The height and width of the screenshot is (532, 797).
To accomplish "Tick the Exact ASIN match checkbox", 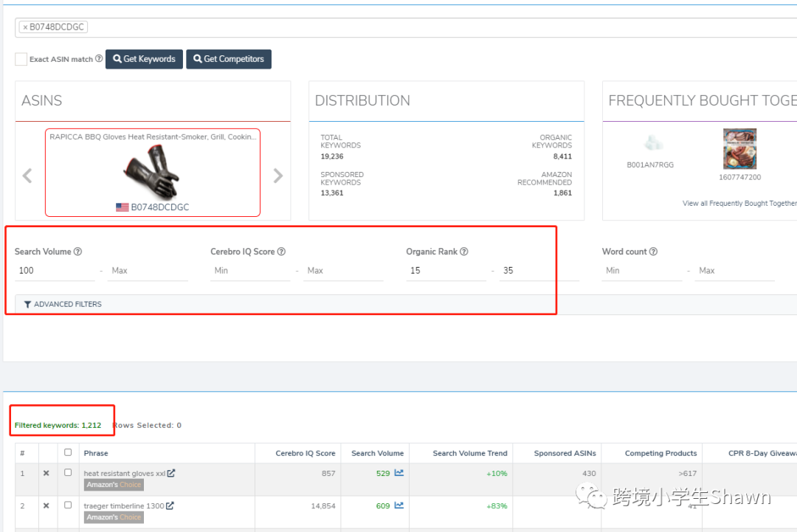I will pyautogui.click(x=21, y=59).
